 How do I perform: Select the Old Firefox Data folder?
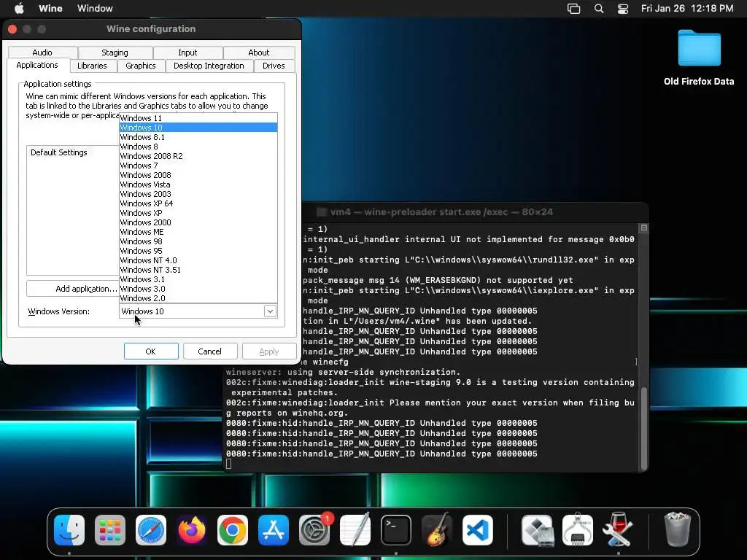point(699,58)
